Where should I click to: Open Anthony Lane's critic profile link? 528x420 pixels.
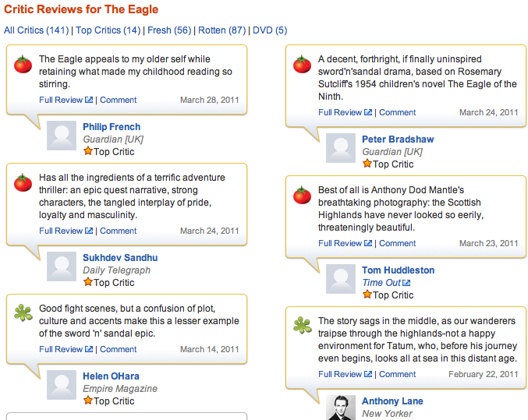(392, 401)
